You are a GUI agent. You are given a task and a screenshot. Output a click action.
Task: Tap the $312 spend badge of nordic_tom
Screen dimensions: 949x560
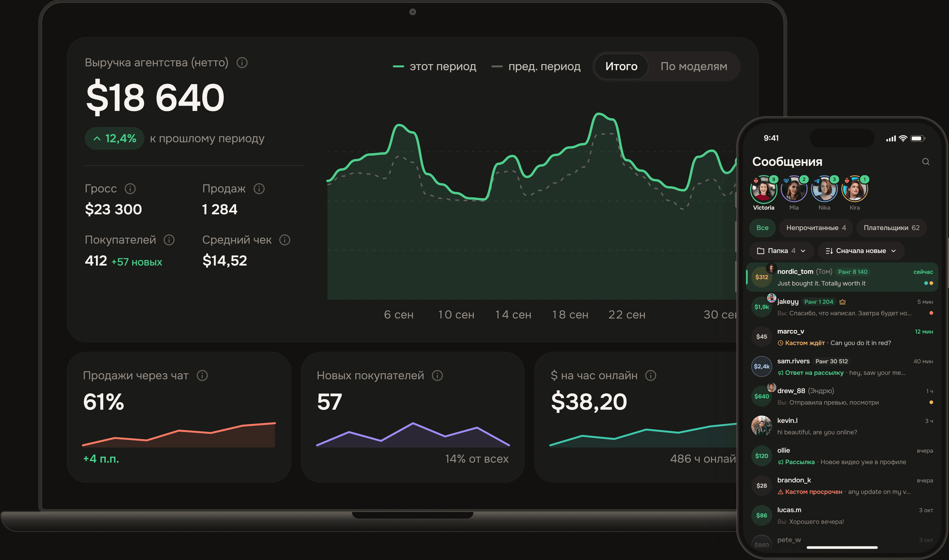pyautogui.click(x=761, y=277)
